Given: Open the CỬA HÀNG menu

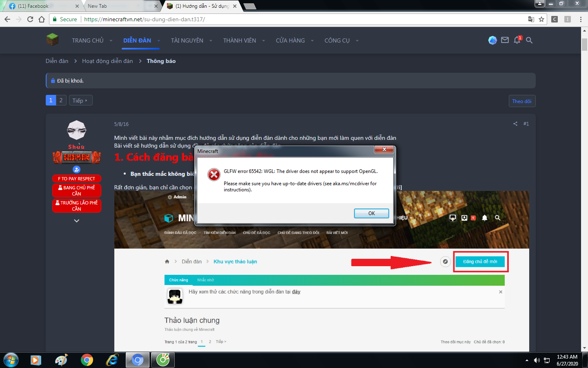Looking at the screenshot, I should [x=290, y=40].
